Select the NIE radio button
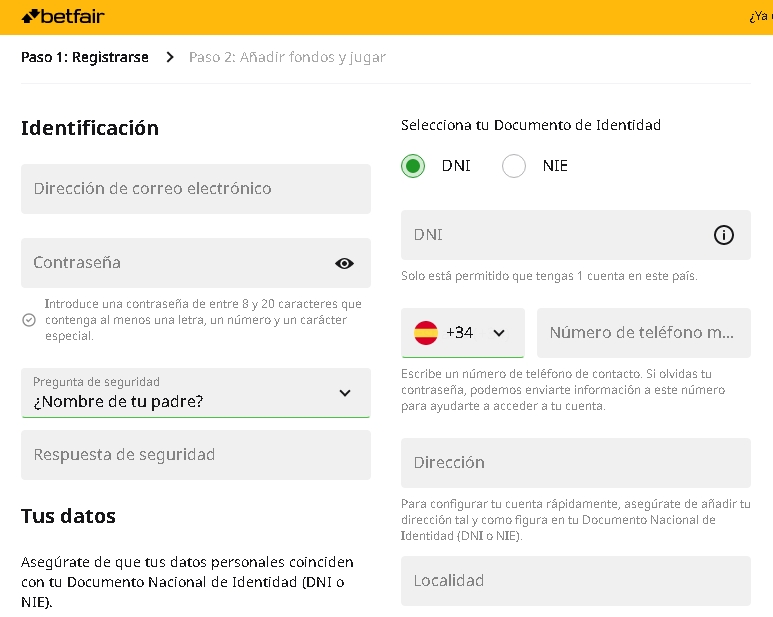Viewport: 773px width, 617px height. click(514, 166)
